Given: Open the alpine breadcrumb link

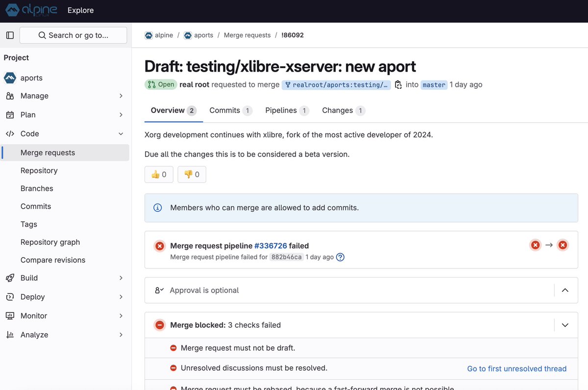Looking at the screenshot, I should pyautogui.click(x=164, y=35).
